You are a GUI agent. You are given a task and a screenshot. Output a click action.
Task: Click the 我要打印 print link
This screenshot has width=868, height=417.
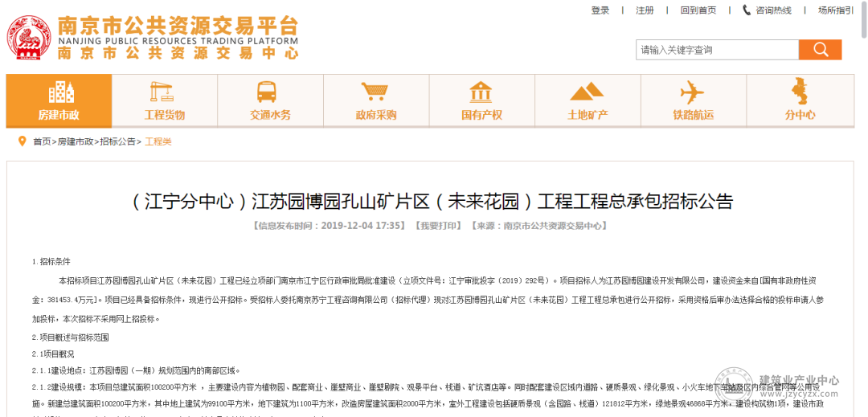(x=437, y=226)
